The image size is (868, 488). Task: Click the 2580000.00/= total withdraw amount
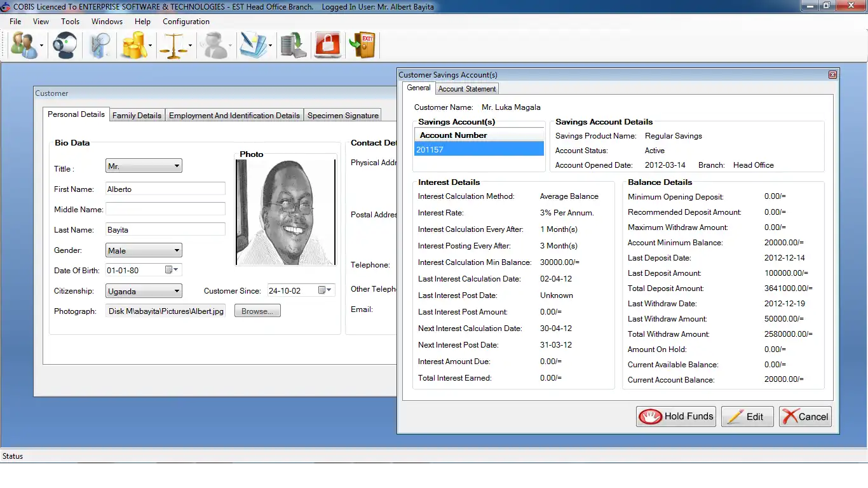point(789,334)
